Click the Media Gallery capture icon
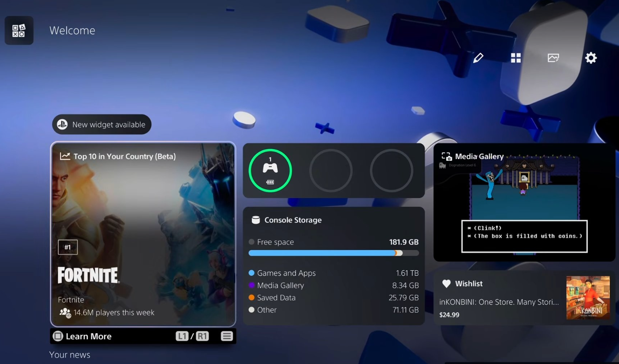Screen dimensions: 619x364 point(446,157)
